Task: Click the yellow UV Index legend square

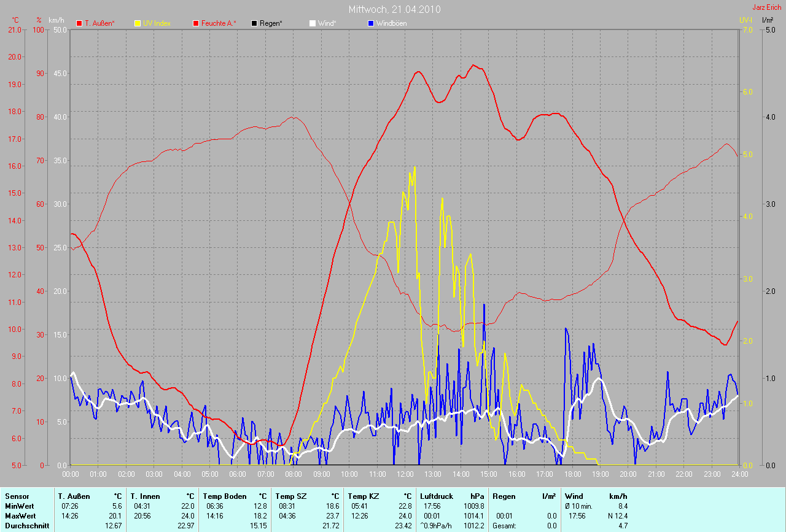Action: point(138,23)
